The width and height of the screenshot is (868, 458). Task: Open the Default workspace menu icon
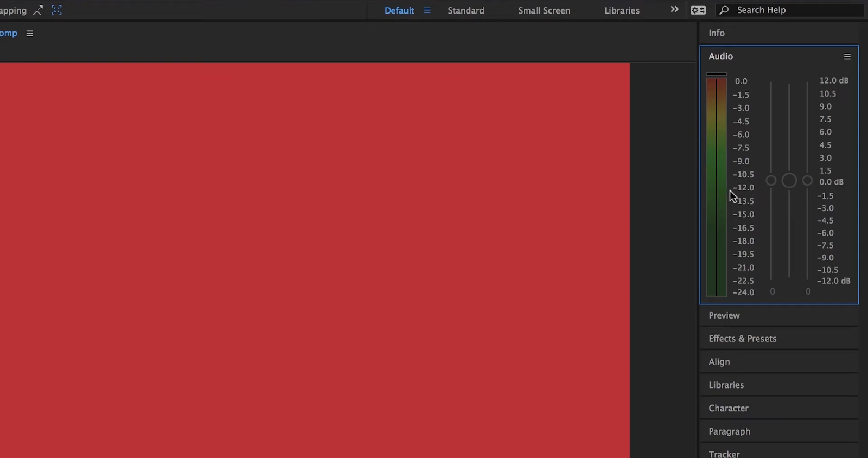(x=427, y=10)
